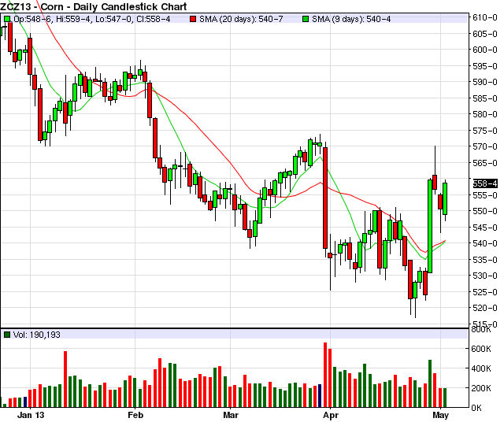
Task: Click the green SMA 9 days swatch
Action: coord(306,19)
